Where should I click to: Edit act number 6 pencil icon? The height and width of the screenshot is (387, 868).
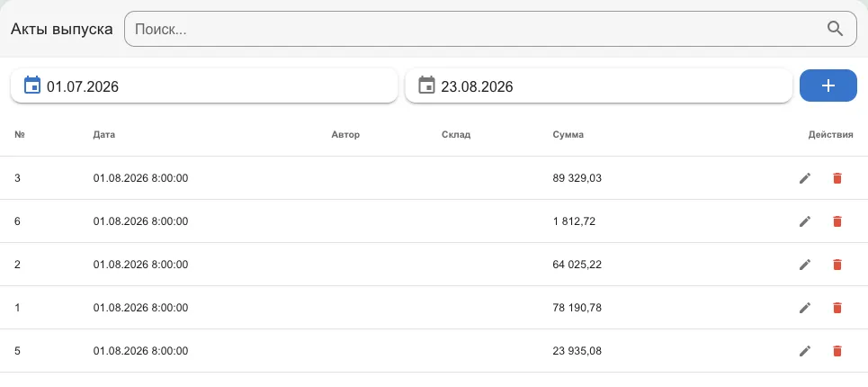(805, 221)
